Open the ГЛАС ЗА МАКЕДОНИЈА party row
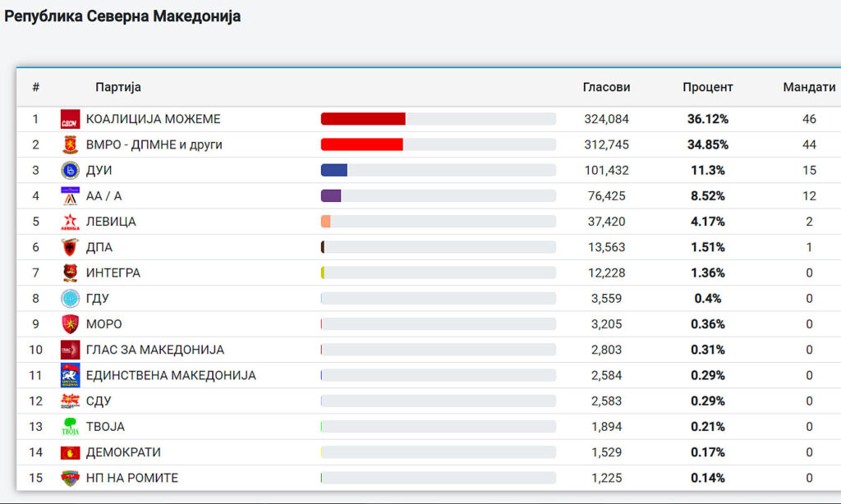 154,350
